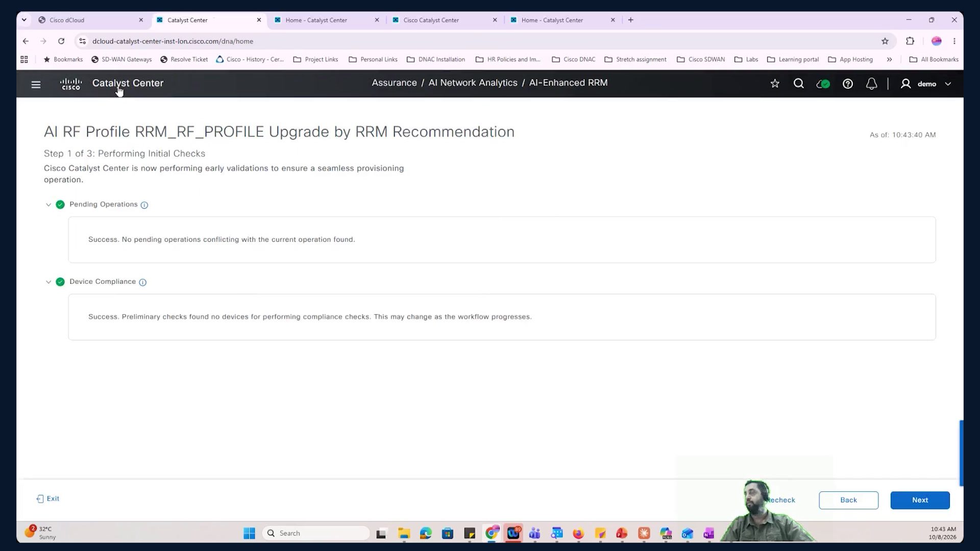Open the SD-WAN Gateways bookmark

[x=121, y=60]
